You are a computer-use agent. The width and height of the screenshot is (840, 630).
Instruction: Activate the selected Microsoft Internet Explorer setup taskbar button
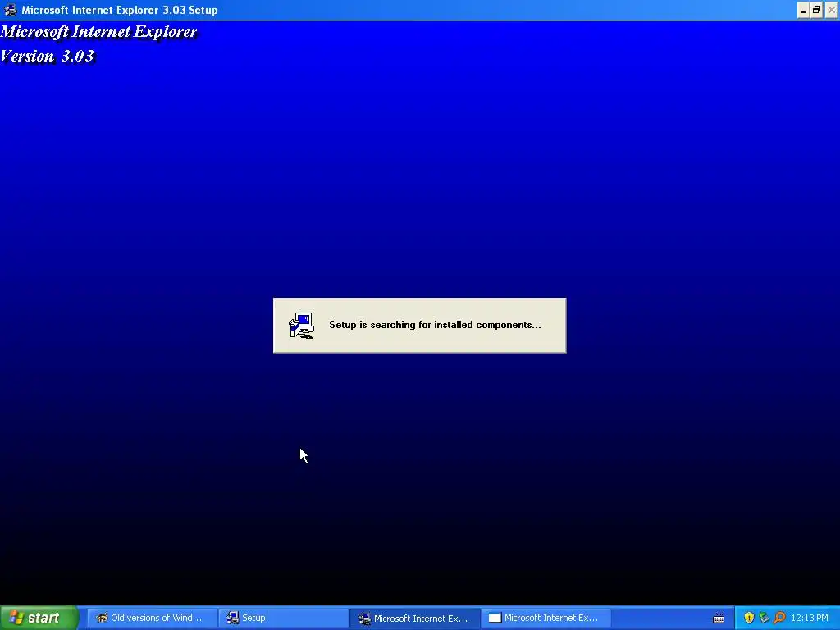tap(414, 618)
